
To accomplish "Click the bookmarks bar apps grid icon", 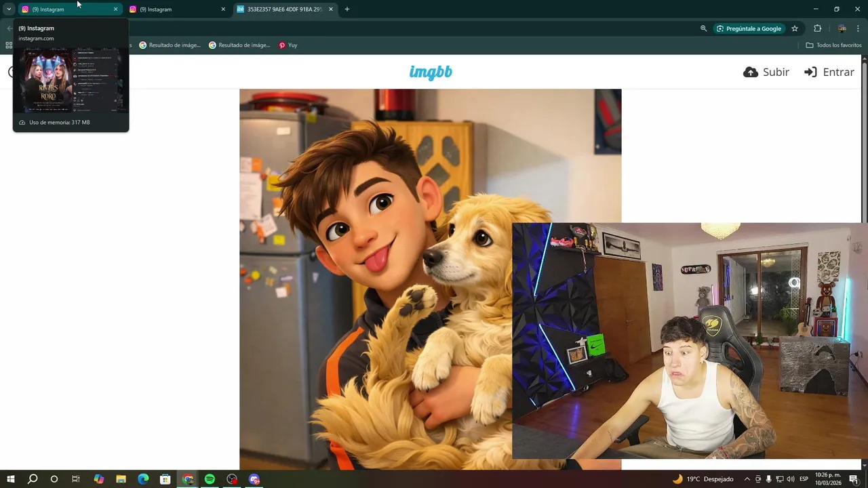I will click(x=9, y=45).
